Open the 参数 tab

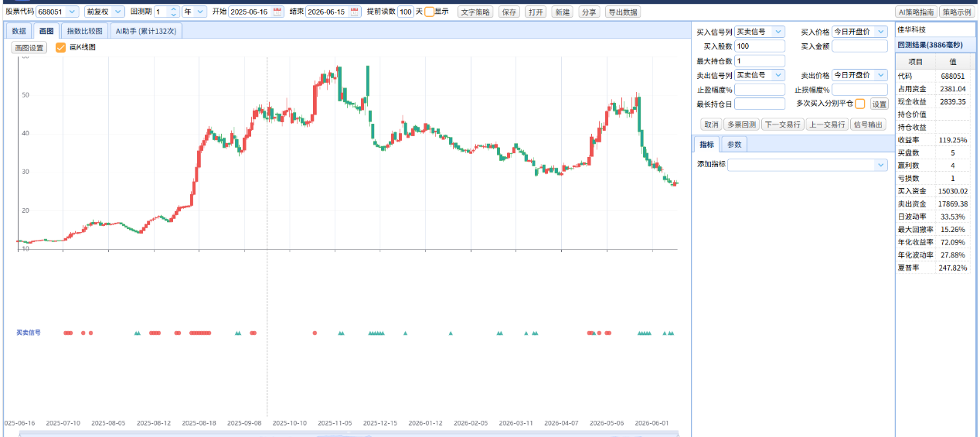click(734, 145)
